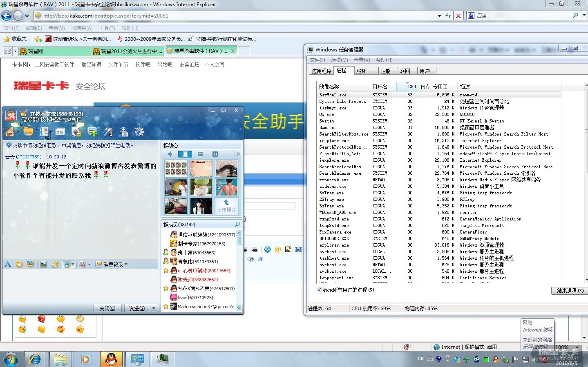
Task: Send a picture using the image icon
Action: [x=44, y=265]
